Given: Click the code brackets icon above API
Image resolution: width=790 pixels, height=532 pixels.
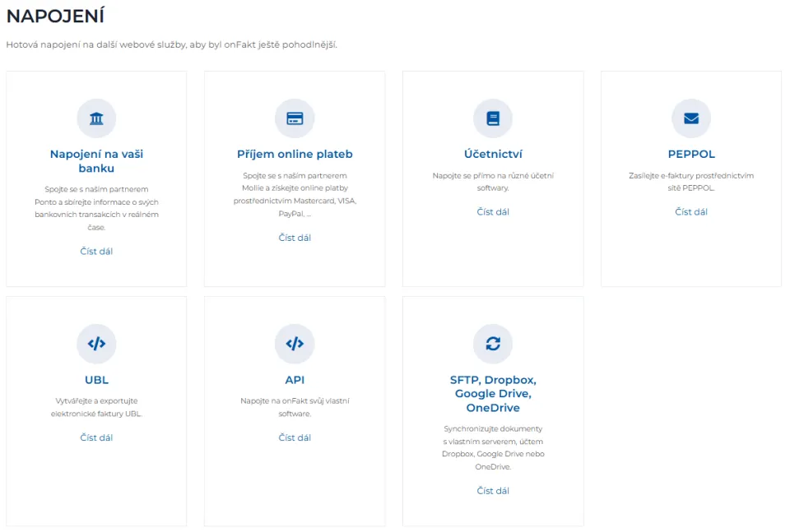Looking at the screenshot, I should click(295, 344).
